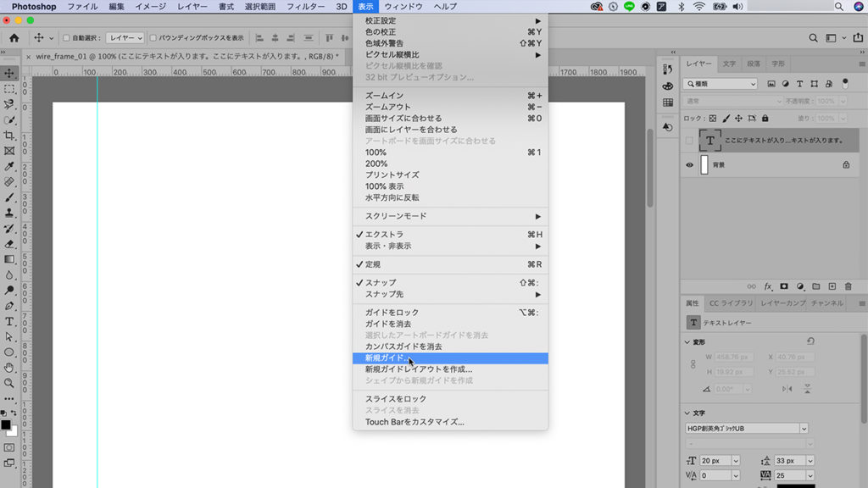Select the Lasso tool
This screenshot has width=868, height=488.
pos(9,104)
